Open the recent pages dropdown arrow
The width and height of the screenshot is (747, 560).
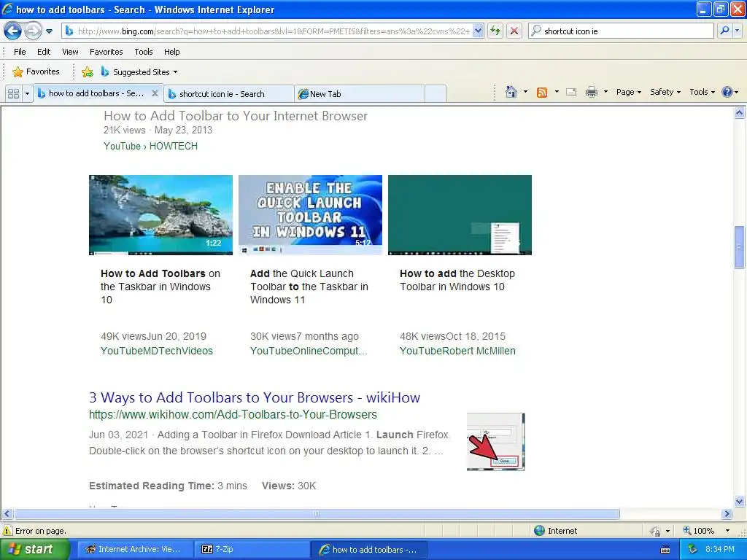[x=49, y=31]
